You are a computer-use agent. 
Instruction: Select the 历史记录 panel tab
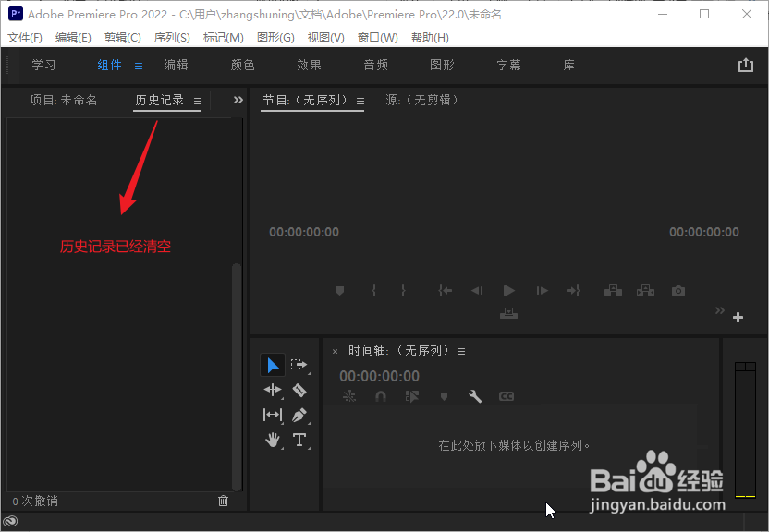pos(159,101)
